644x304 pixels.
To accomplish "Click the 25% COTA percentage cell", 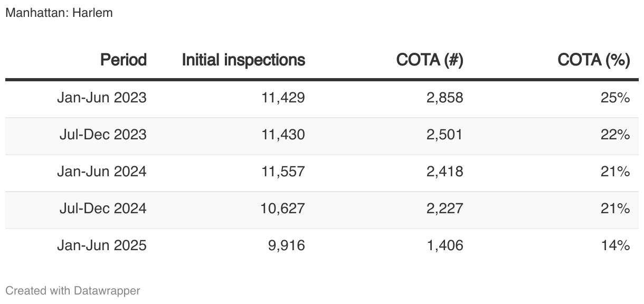I will point(617,98).
